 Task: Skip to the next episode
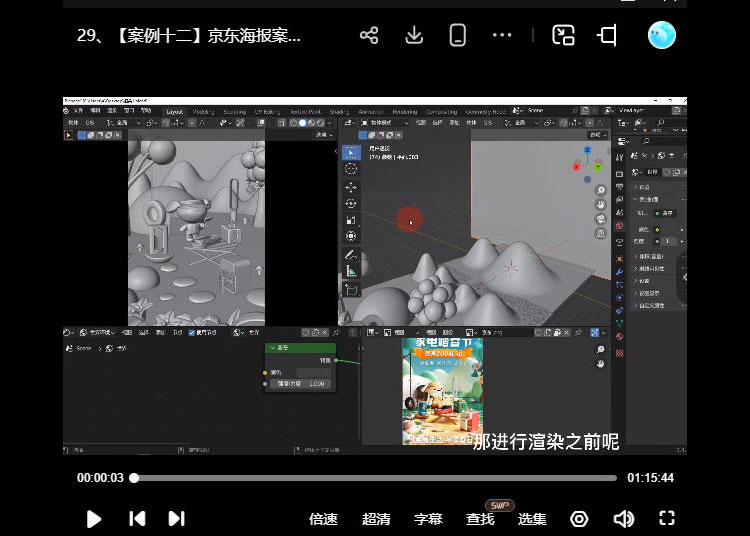tap(177, 518)
